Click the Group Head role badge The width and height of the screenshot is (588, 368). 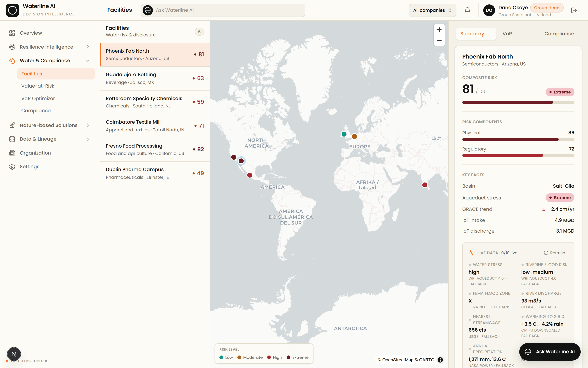coord(547,8)
